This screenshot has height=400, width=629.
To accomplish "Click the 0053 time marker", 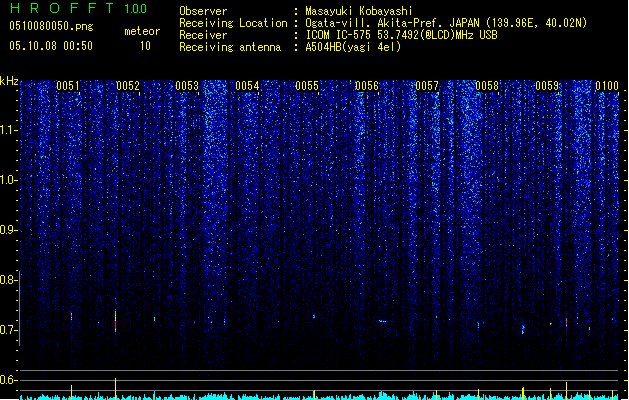I will tap(187, 86).
